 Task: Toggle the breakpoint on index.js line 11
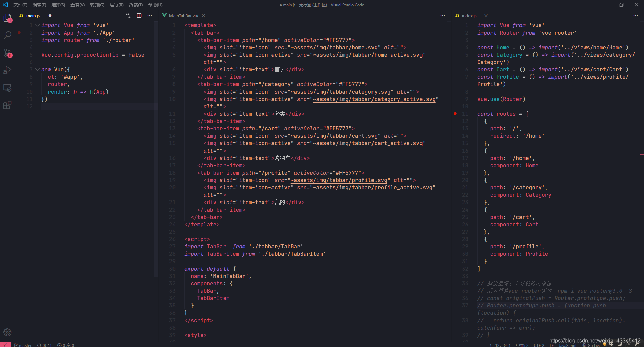pyautogui.click(x=455, y=114)
